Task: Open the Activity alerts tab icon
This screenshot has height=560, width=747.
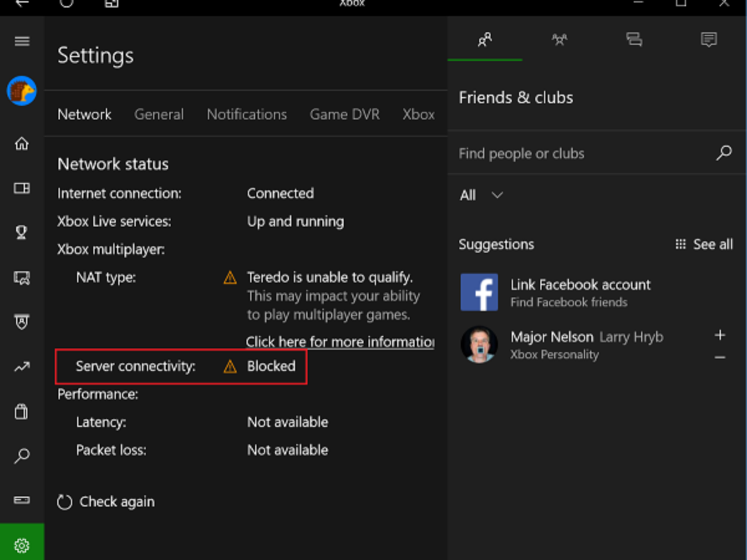Action: (x=708, y=40)
